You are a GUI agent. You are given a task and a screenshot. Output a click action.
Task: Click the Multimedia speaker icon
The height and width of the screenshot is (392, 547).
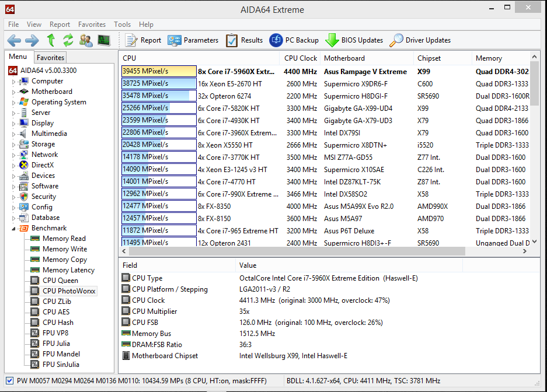click(23, 134)
